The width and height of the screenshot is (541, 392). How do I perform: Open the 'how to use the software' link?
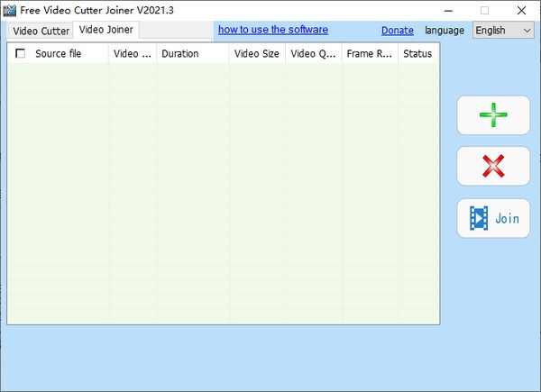click(272, 30)
